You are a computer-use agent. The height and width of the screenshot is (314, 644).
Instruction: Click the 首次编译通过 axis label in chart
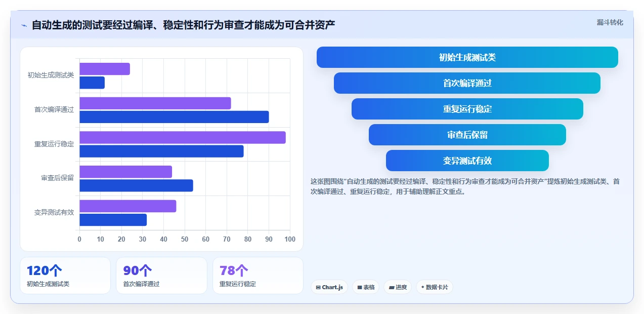(x=54, y=109)
